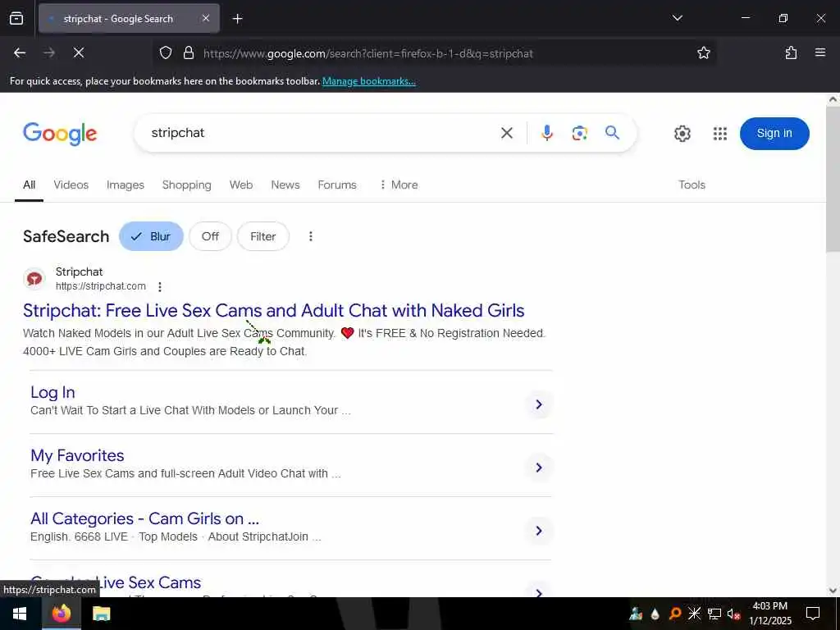
Task: Open the list all tabs dropdown arrow
Action: [x=677, y=18]
